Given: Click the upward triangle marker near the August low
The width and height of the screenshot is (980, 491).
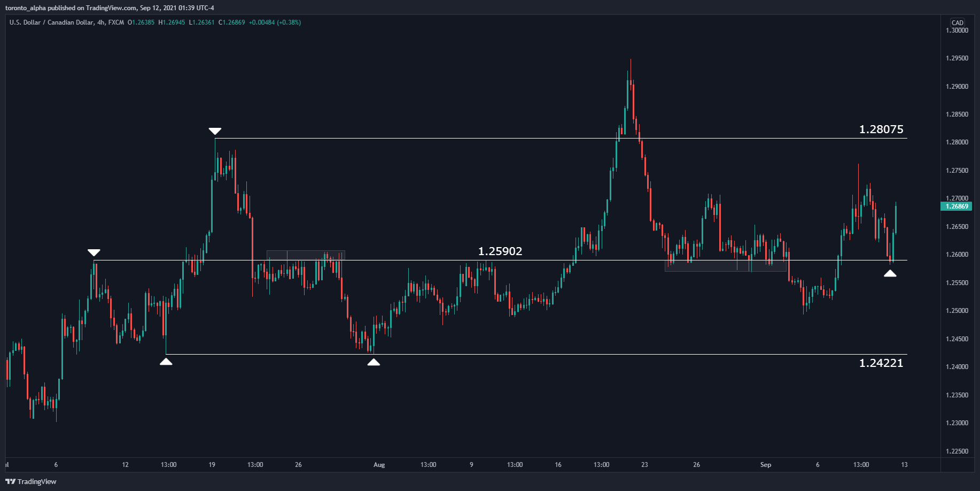Looking at the screenshot, I should pyautogui.click(x=374, y=362).
